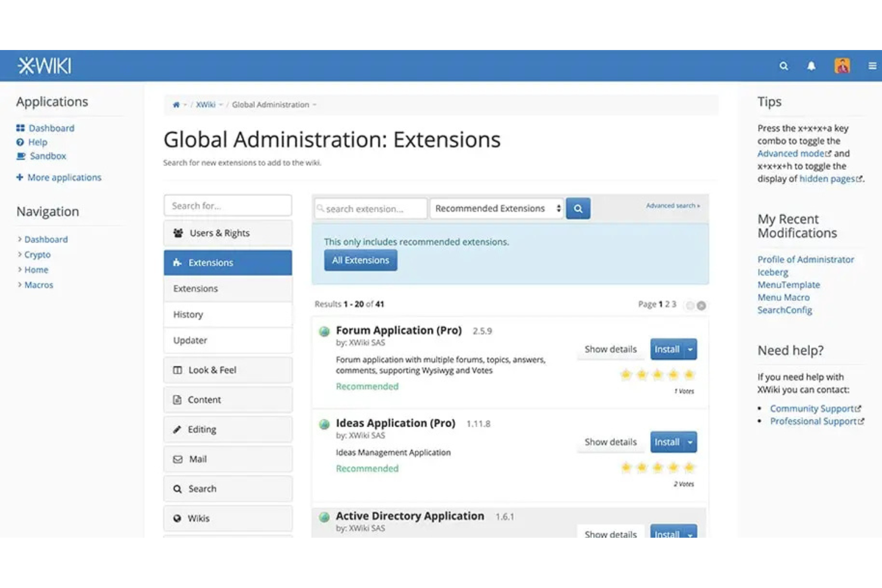Open Users & Rights administration section
This screenshot has height=588, width=882.
pyautogui.click(x=228, y=233)
